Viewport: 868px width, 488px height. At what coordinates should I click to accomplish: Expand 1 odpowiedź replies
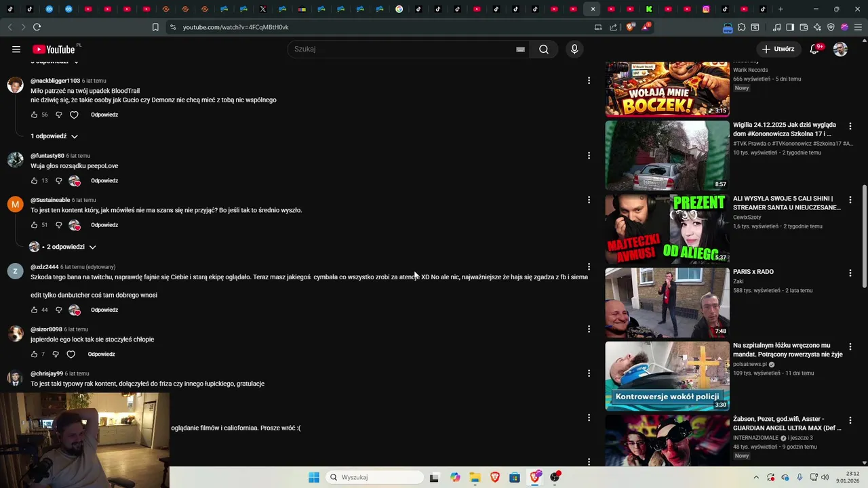coord(54,136)
